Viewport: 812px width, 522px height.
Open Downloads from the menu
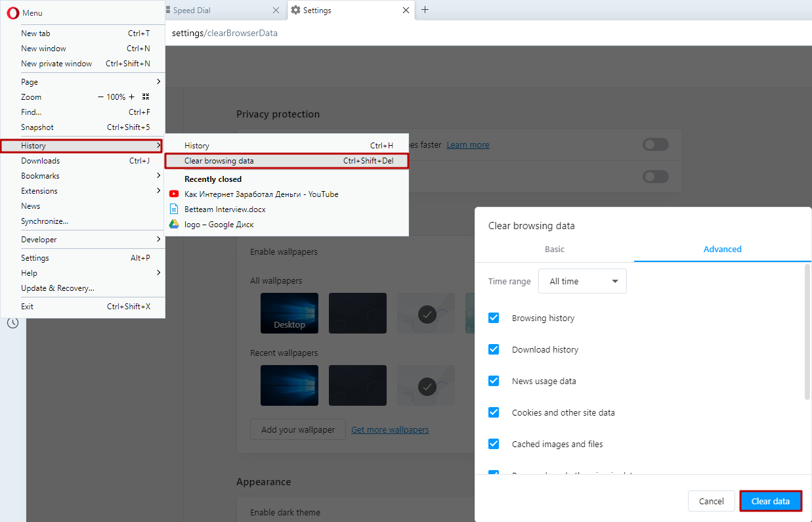(82, 161)
